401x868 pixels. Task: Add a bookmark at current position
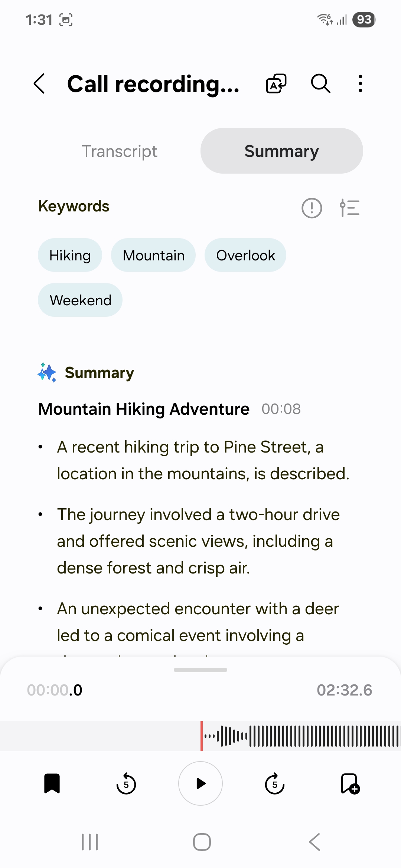click(350, 783)
